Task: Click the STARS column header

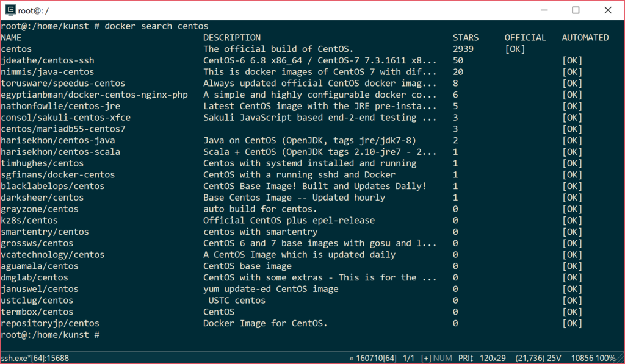Action: pyautogui.click(x=466, y=37)
